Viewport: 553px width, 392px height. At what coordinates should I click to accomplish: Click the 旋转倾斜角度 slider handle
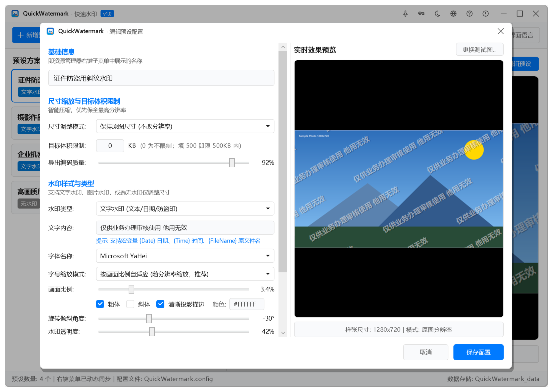point(149,318)
